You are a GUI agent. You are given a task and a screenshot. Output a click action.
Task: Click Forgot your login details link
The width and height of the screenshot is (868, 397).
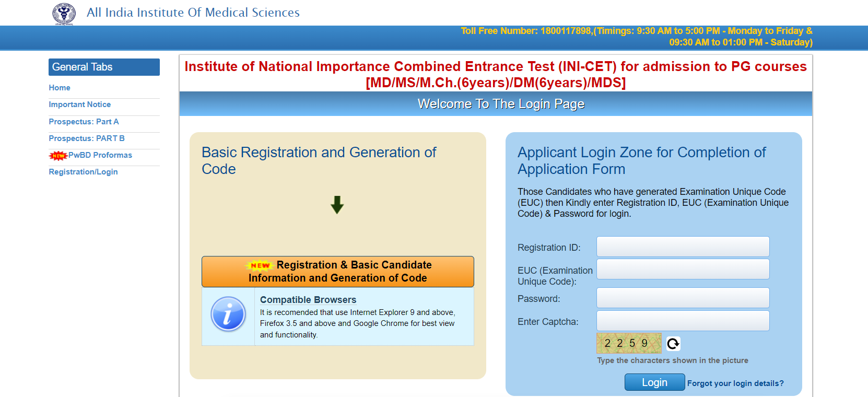pyautogui.click(x=735, y=383)
